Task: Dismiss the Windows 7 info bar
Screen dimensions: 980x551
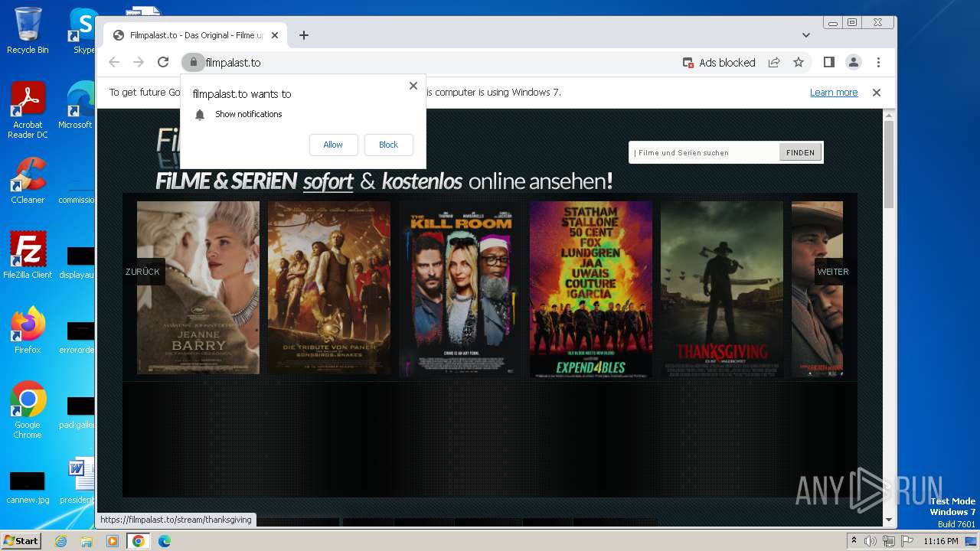Action: click(877, 92)
